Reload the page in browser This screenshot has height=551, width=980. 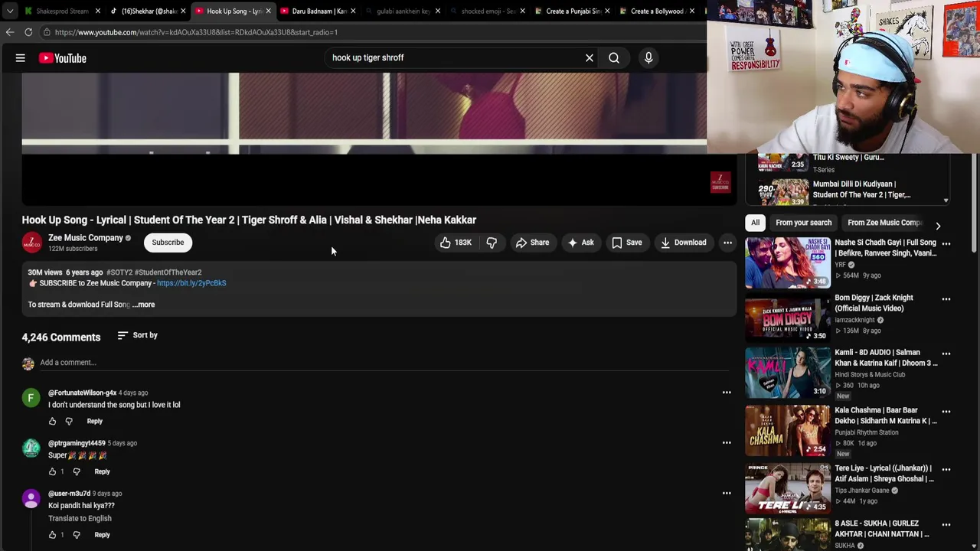pyautogui.click(x=28, y=32)
